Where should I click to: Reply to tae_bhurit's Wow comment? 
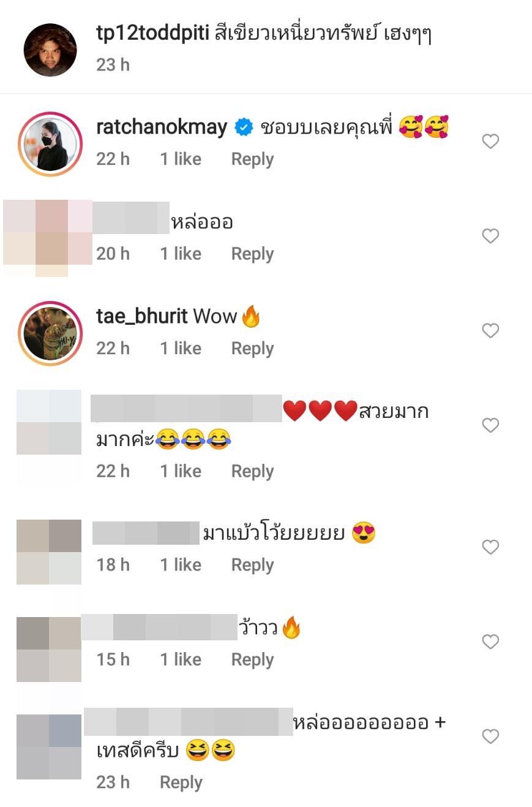(252, 349)
